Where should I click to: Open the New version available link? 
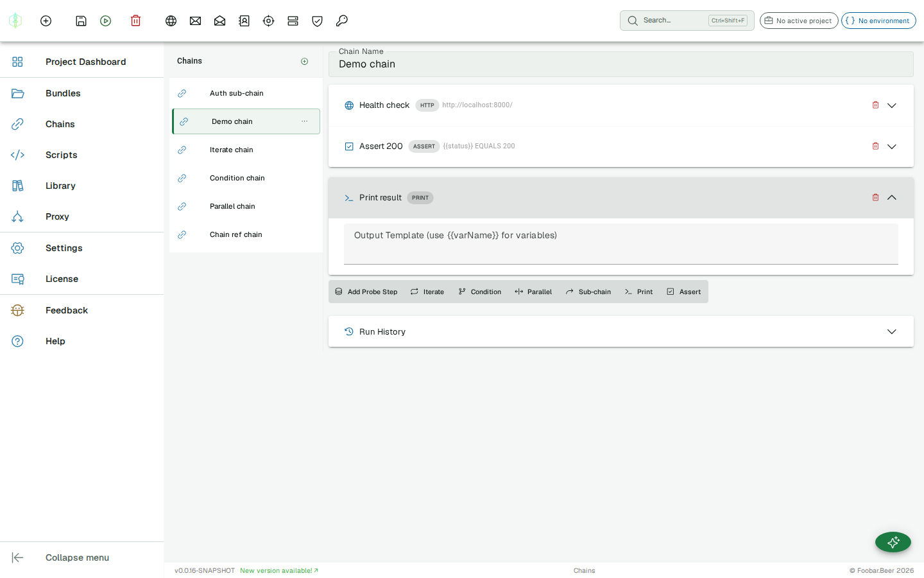[x=279, y=570]
